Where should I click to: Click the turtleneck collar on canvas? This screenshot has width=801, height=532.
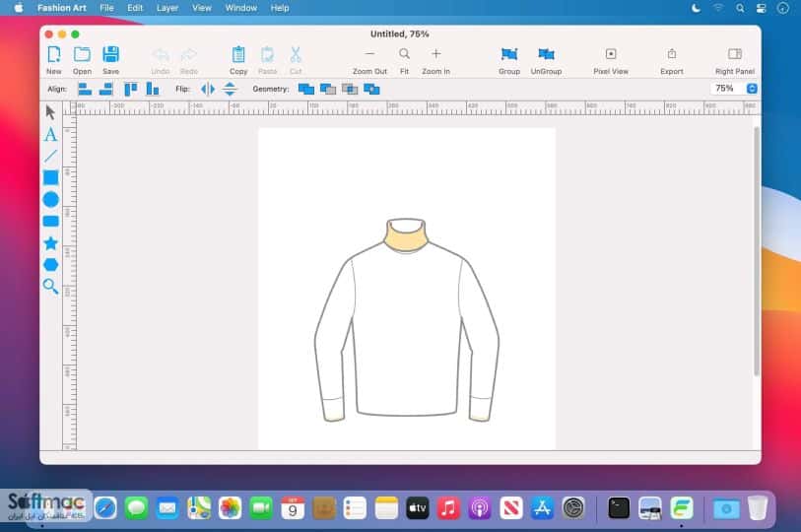[x=406, y=235]
